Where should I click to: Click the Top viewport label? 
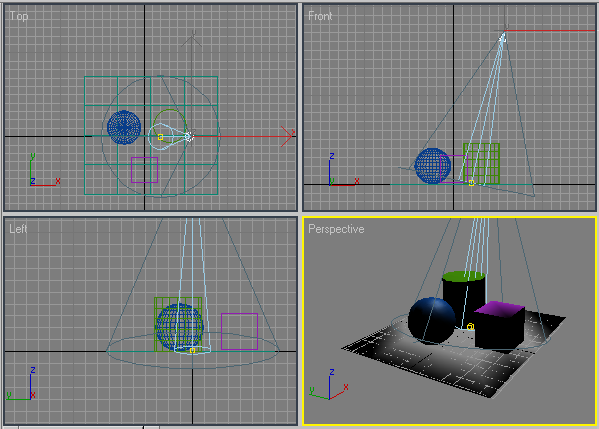pos(19,16)
